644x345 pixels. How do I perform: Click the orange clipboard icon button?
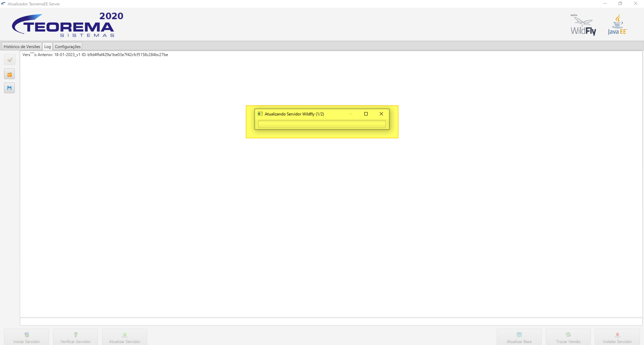[x=9, y=74]
